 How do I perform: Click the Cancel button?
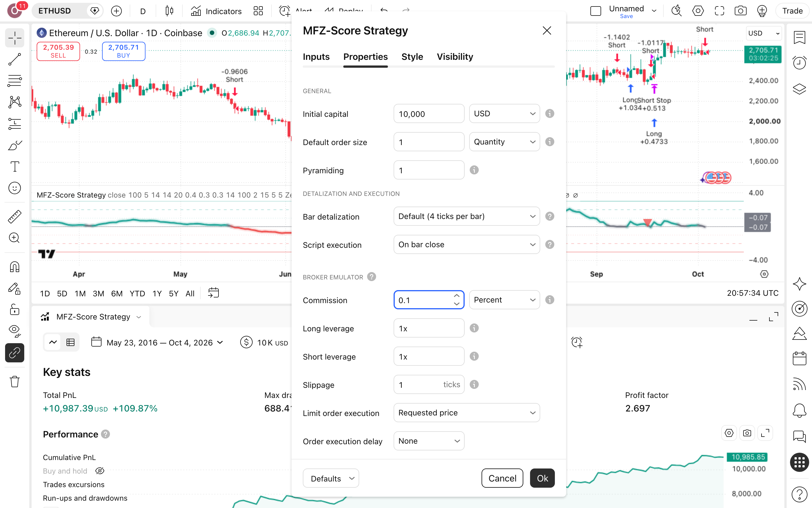tap(502, 478)
